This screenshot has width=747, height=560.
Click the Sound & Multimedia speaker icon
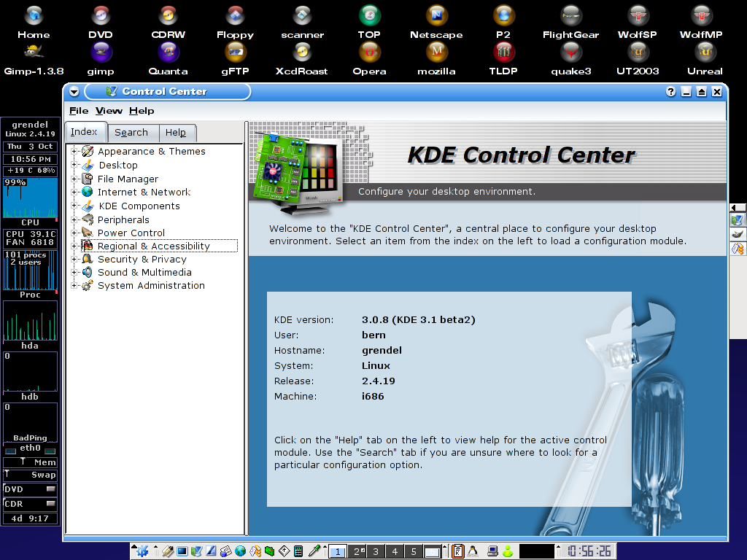pos(88,273)
